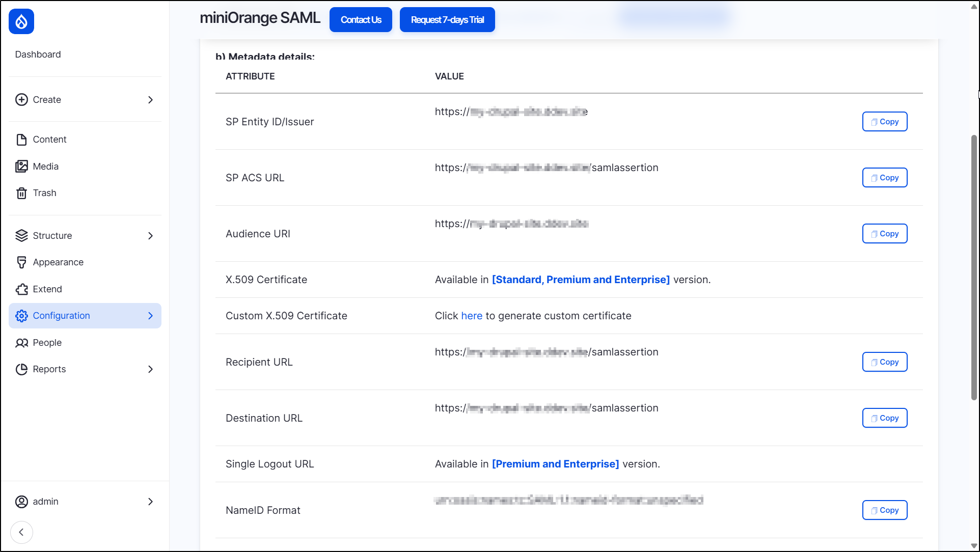
Task: Click the admin account avatar icon
Action: (21, 502)
